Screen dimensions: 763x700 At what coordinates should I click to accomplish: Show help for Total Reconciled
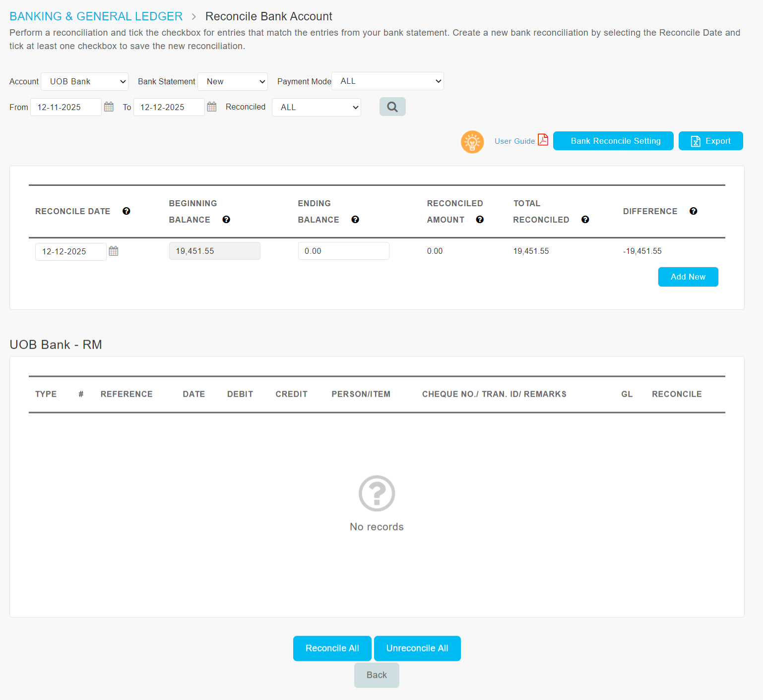tap(585, 220)
